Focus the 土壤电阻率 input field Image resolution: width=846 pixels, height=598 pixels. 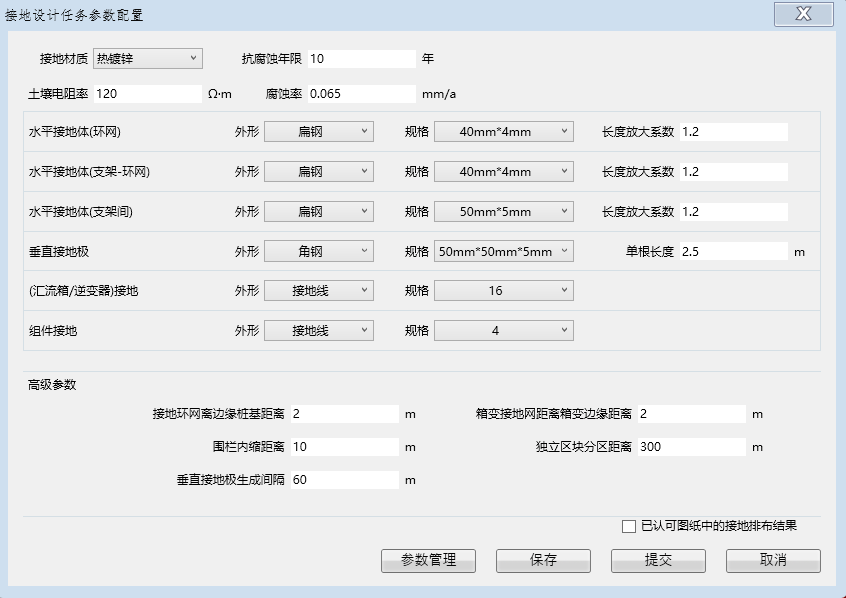(148, 94)
